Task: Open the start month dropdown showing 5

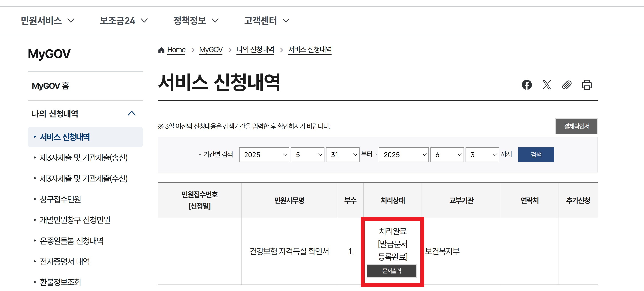Action: point(307,155)
